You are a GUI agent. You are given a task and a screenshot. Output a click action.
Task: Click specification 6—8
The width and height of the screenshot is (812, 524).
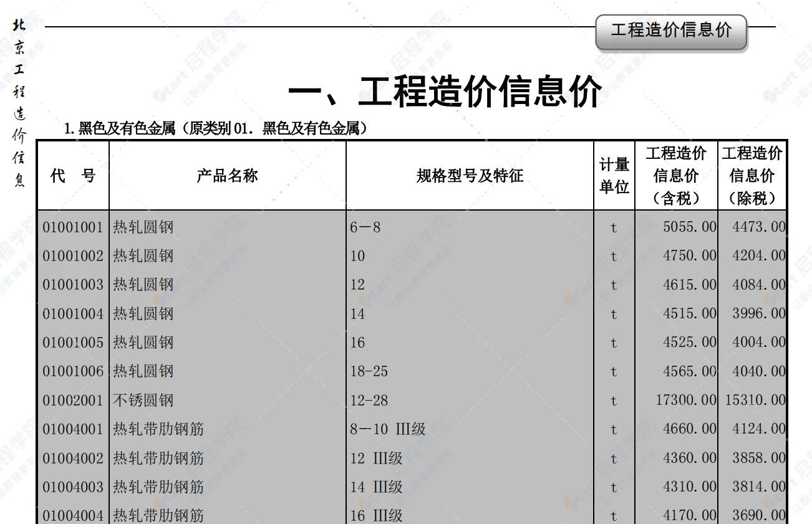365,227
